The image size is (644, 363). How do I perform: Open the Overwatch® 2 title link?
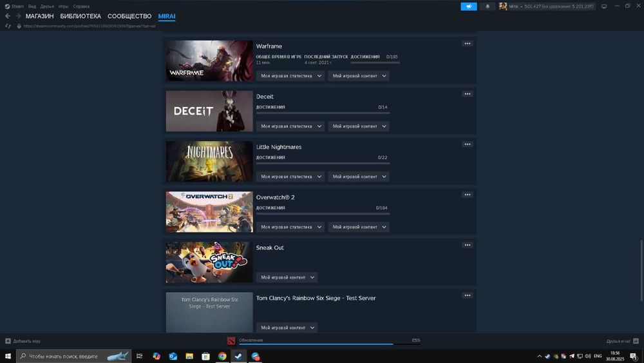coord(275,197)
